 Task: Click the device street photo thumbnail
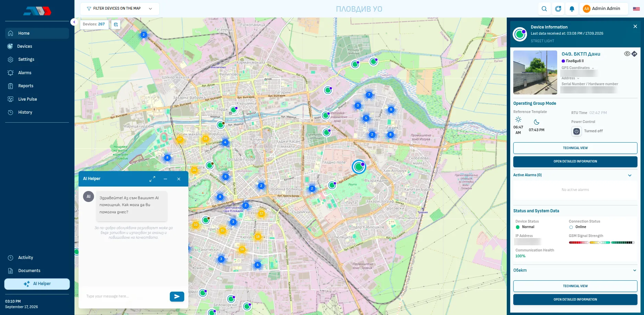click(535, 72)
